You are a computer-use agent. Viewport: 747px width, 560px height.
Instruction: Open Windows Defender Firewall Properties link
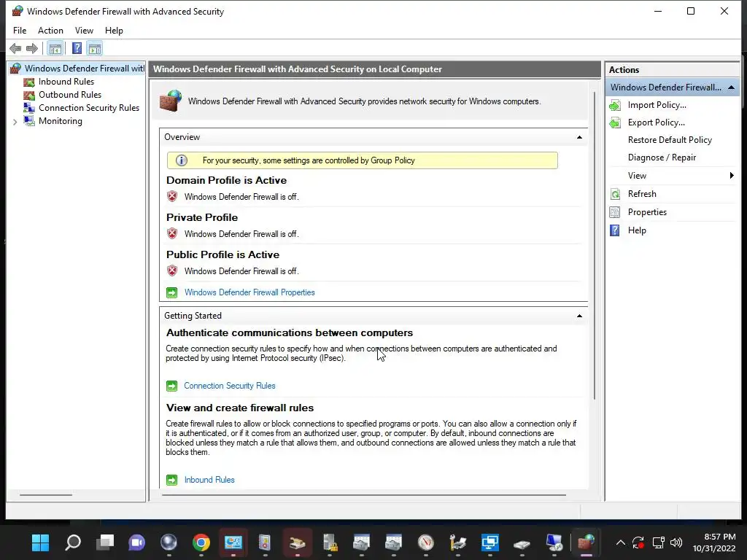(249, 292)
